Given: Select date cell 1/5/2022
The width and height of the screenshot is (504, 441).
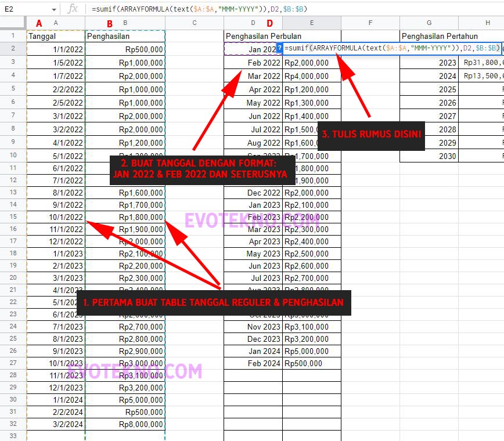Looking at the screenshot, I should pos(56,63).
